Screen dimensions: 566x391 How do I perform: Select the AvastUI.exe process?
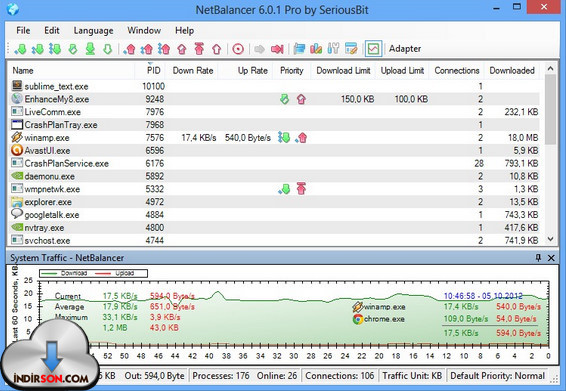[x=274, y=151]
